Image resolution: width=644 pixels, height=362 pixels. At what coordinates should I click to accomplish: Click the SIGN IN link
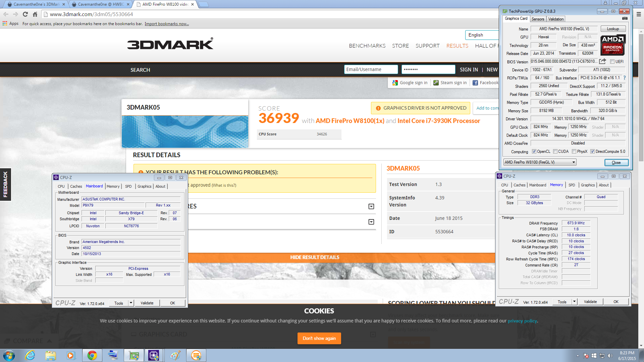469,69
